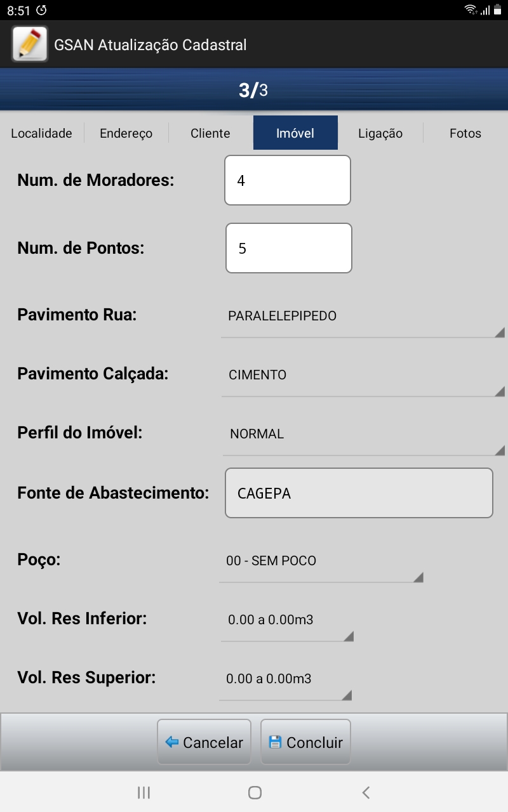The width and height of the screenshot is (508, 812).
Task: Open the Vol. Res Superior dropdown
Action: click(285, 679)
